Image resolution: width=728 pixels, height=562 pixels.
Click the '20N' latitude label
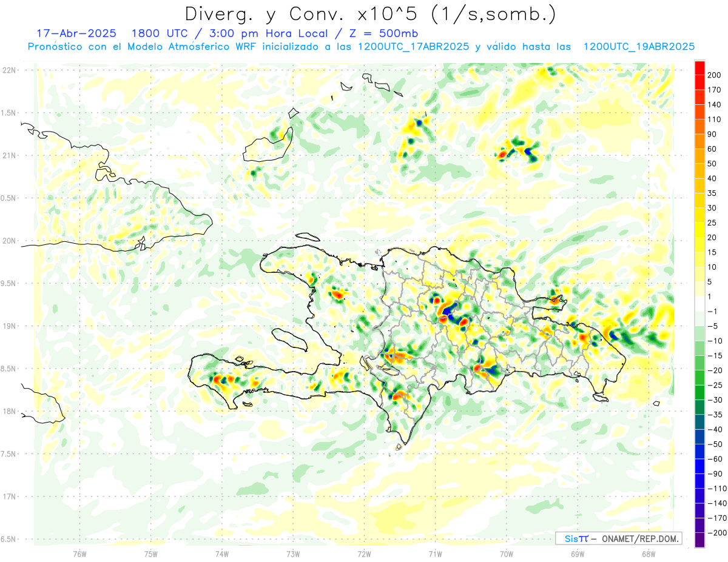point(9,241)
